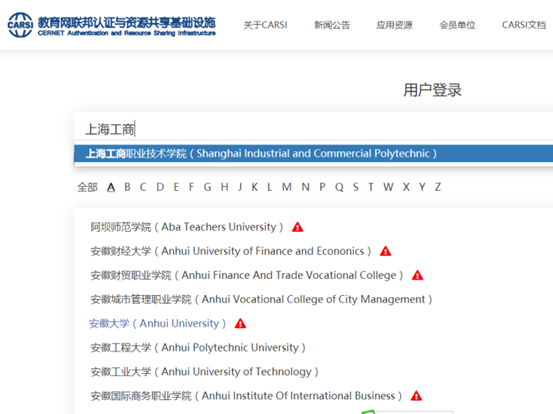Select the Shanghai Industrial and Commercial Polytechnic suggestion
The height and width of the screenshot is (414, 553).
pos(313,153)
